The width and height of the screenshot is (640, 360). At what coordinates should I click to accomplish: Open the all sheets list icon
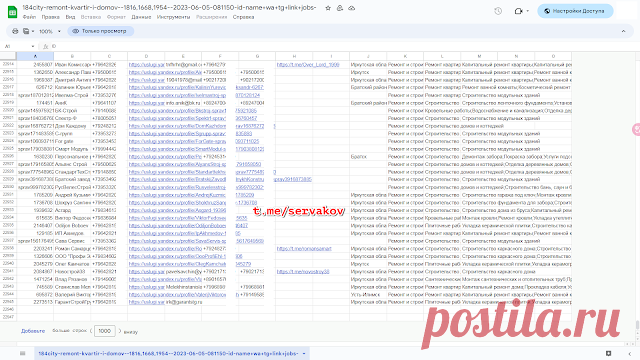point(22,353)
